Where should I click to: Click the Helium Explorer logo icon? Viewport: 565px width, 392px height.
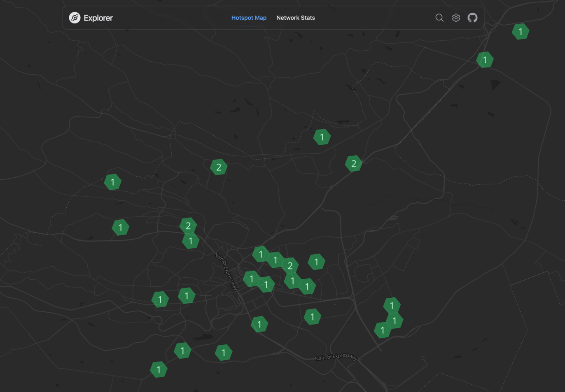point(75,18)
